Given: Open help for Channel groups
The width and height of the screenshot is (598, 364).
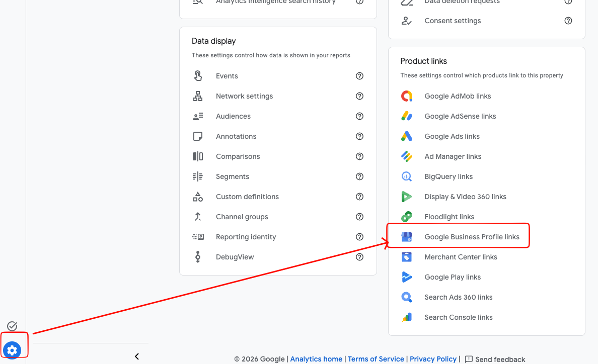Looking at the screenshot, I should pyautogui.click(x=359, y=217).
